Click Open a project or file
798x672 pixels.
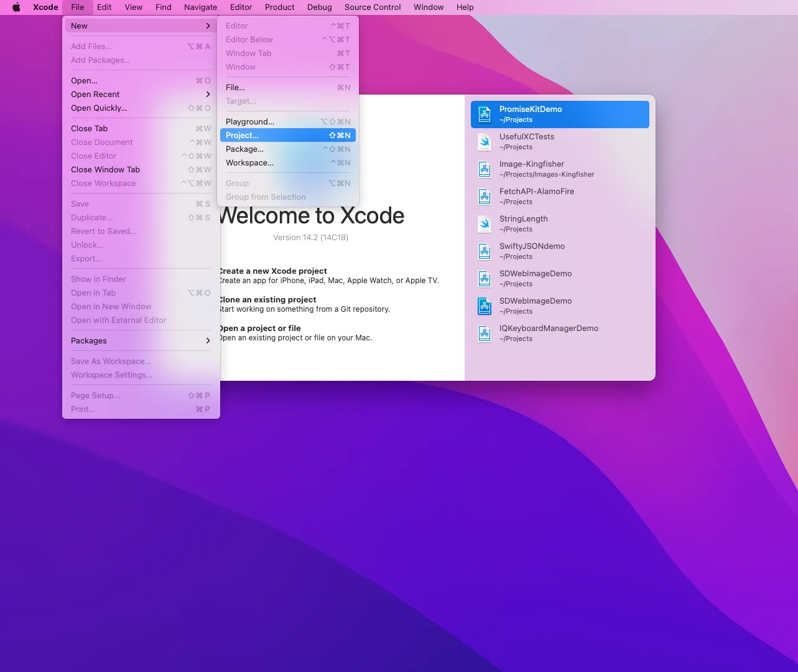[x=261, y=329]
